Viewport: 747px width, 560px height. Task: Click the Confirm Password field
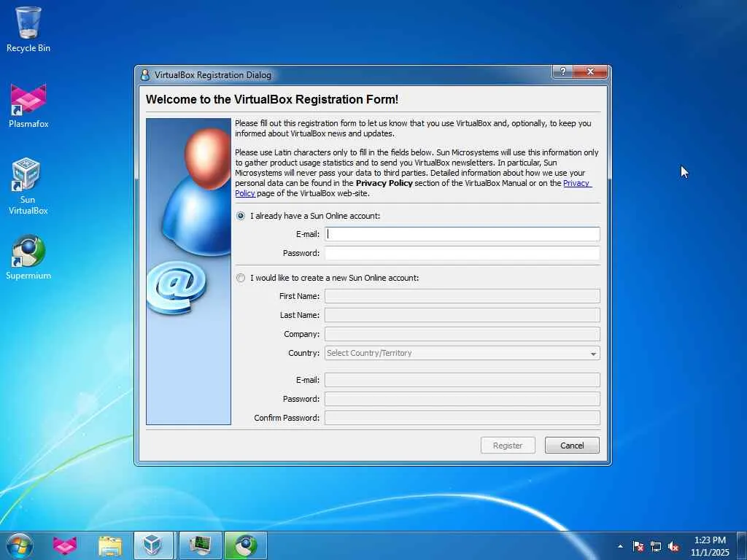coord(462,418)
